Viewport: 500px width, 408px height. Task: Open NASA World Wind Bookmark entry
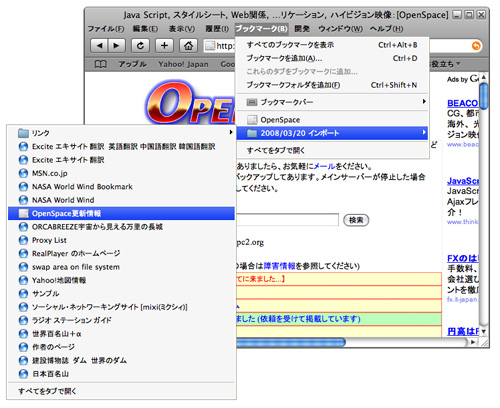pos(121,187)
